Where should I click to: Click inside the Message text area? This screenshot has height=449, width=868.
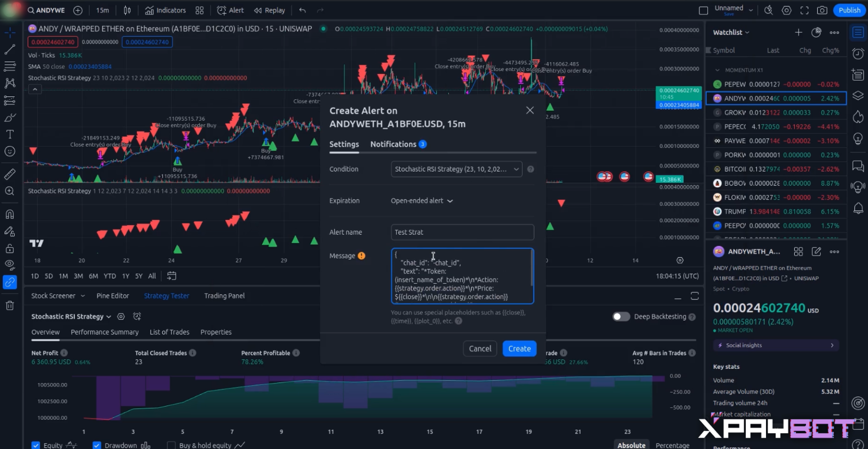462,276
